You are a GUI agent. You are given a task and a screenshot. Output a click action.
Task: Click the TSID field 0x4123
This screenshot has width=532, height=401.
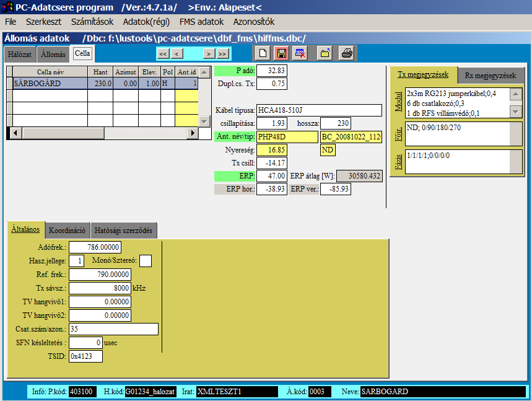click(x=85, y=356)
